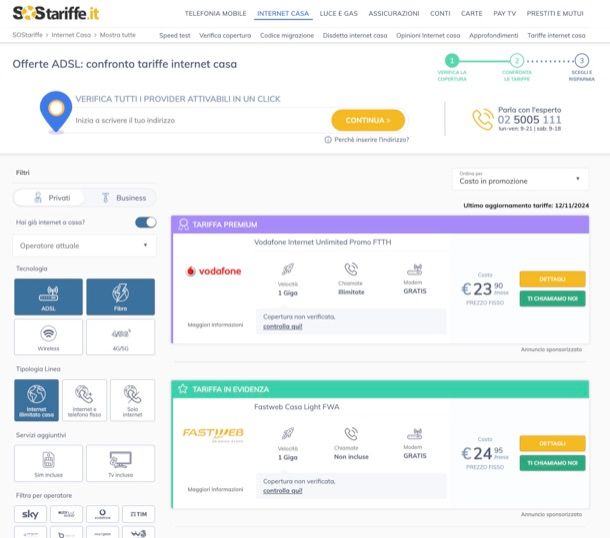The image size is (610, 538).
Task: Open Prestiti e Mutui menu
Action: click(x=555, y=14)
